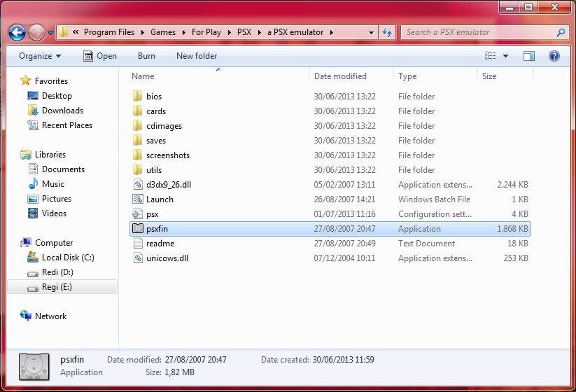
Task: Select the cards folder icon
Action: 137,111
